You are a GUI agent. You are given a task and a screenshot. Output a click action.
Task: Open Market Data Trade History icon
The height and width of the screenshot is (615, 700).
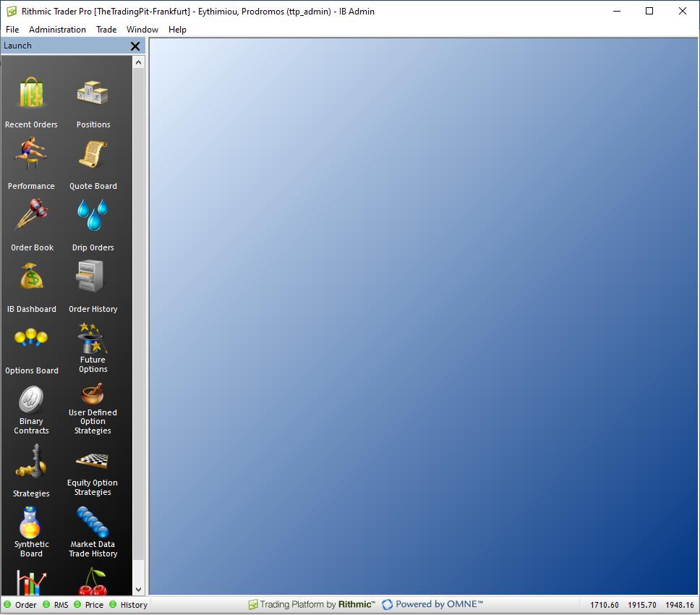coord(93,522)
